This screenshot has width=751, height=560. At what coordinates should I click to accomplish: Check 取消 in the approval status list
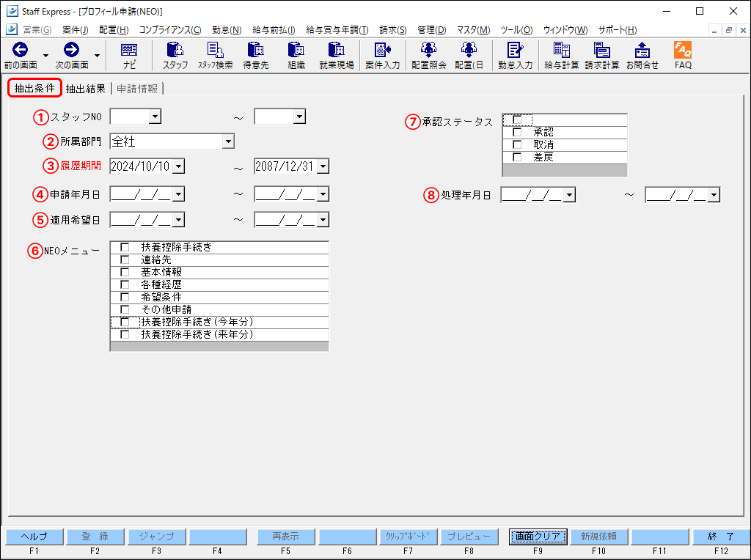click(517, 145)
